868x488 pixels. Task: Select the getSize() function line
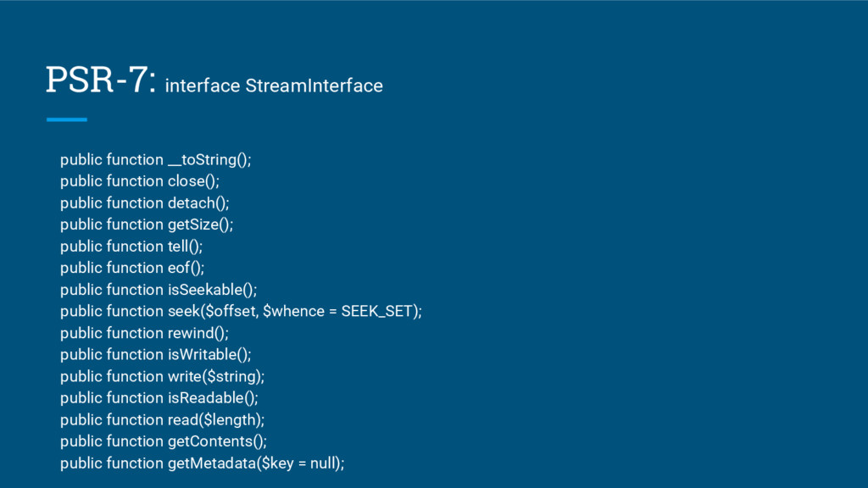point(147,225)
